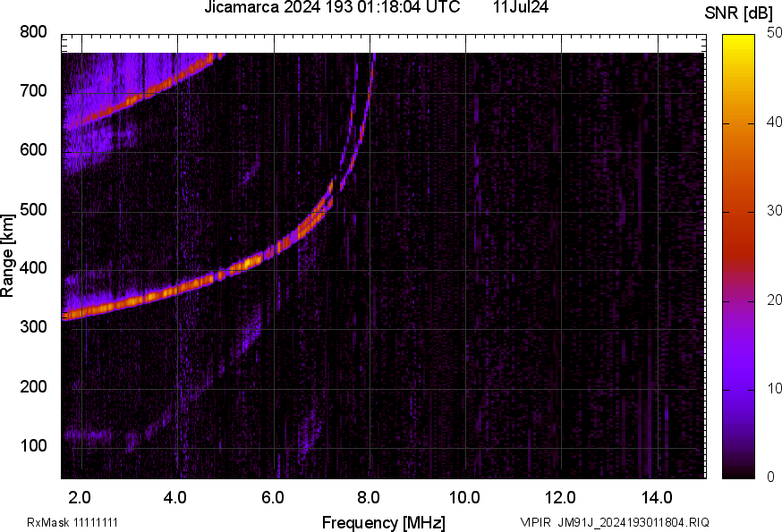The height and width of the screenshot is (532, 782).
Task: Click the plot title 'Jicamarca 2024 193 01:18:04 UTC'
Action: coord(332,7)
